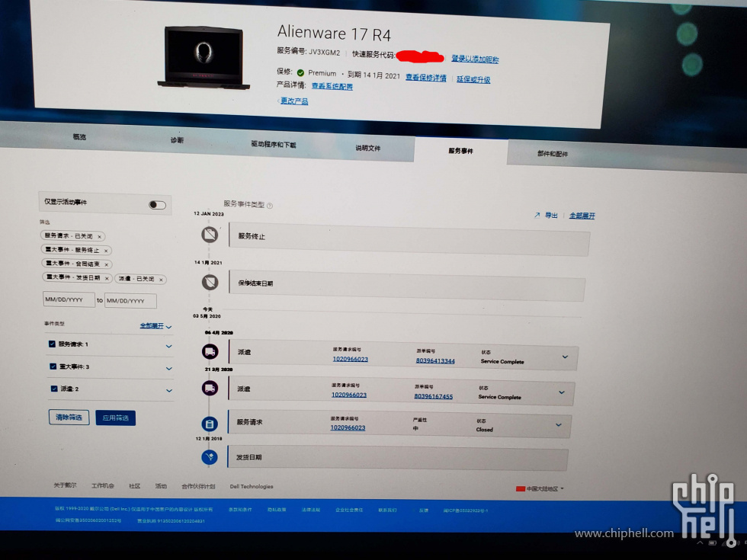Viewport: 747px width, 560px height.
Task: Click the 登录以添加昵称 link
Action: point(475,59)
